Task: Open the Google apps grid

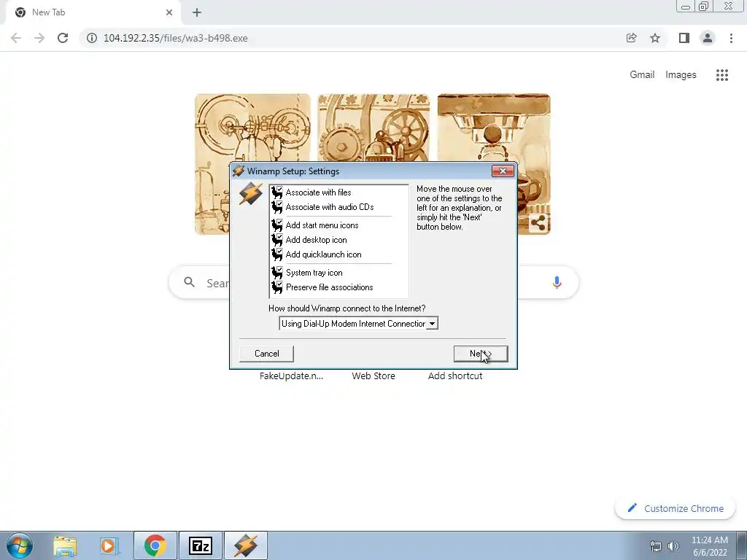Action: pos(721,75)
